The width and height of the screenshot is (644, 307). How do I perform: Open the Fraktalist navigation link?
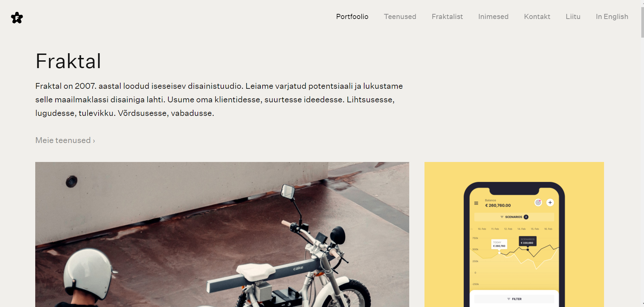click(447, 17)
